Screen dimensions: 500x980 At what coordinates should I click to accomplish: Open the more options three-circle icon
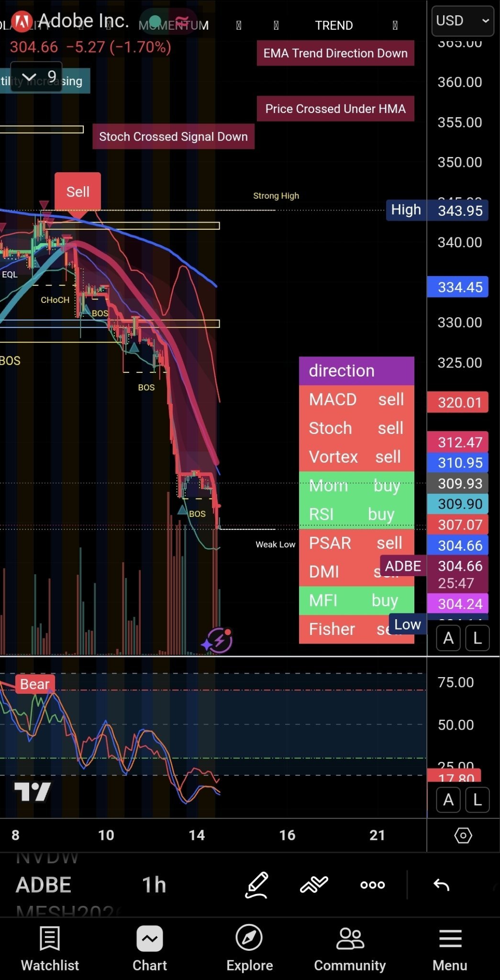point(372,885)
